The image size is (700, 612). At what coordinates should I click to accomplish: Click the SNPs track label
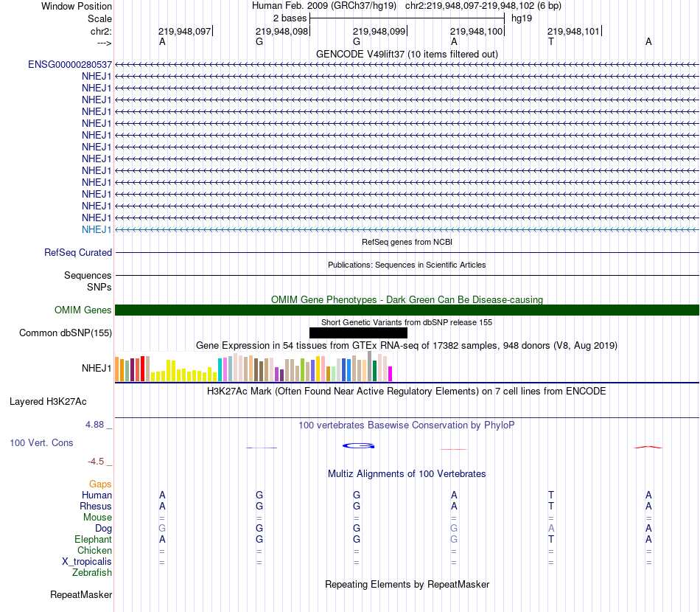[x=99, y=287]
